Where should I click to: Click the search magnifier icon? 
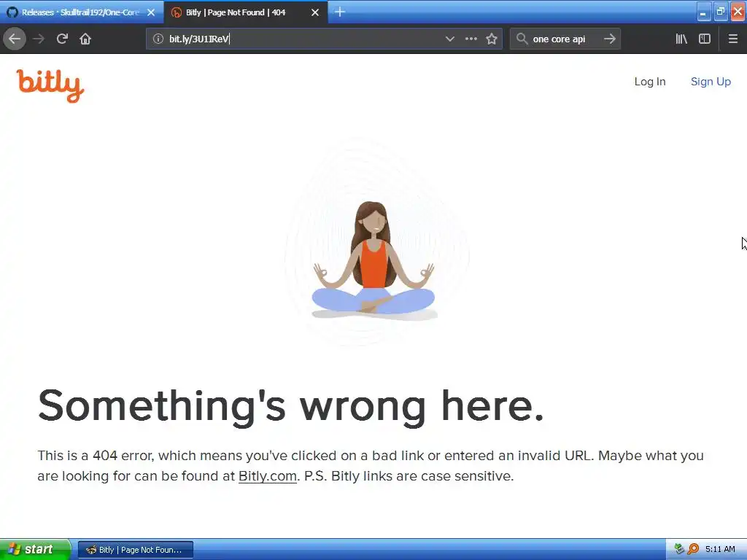tap(522, 39)
